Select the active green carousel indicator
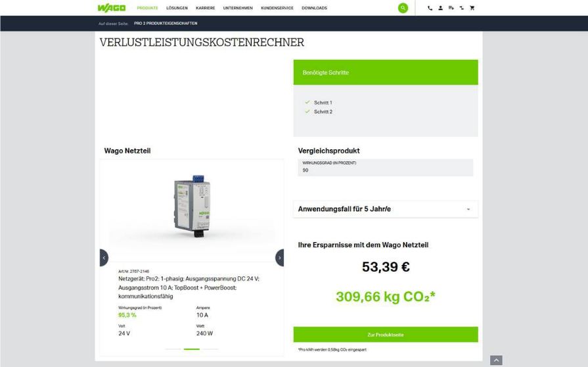The image size is (588, 367). pos(192,349)
